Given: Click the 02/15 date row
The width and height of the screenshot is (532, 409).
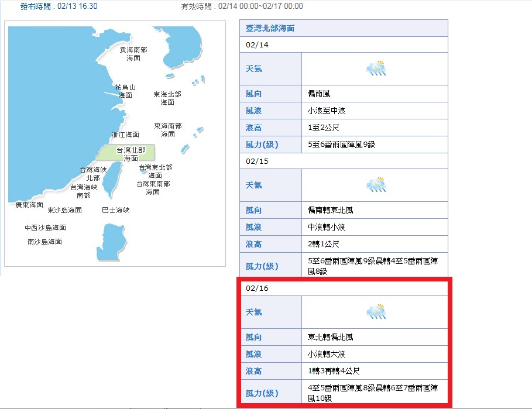Looking at the screenshot, I should [x=344, y=161].
